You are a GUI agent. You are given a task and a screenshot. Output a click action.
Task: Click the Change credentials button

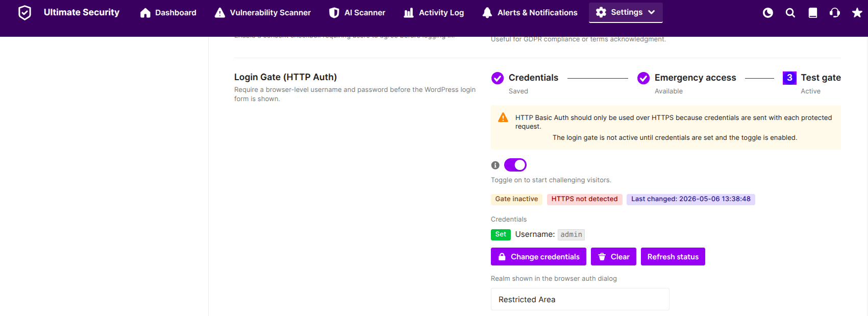538,257
